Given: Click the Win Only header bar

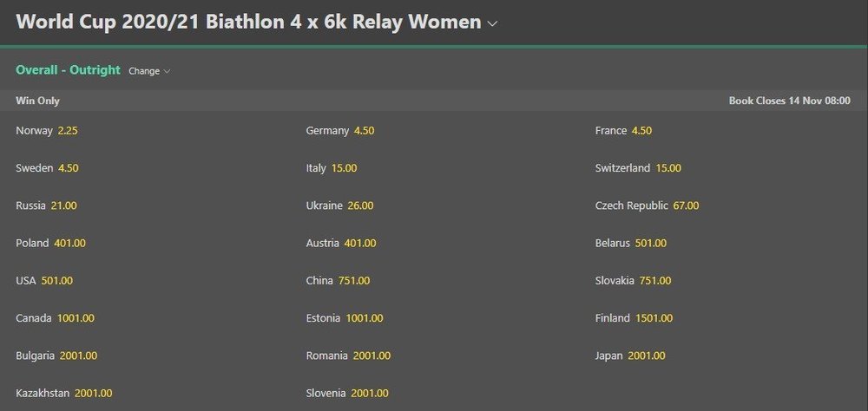Looking at the screenshot, I should tap(434, 101).
